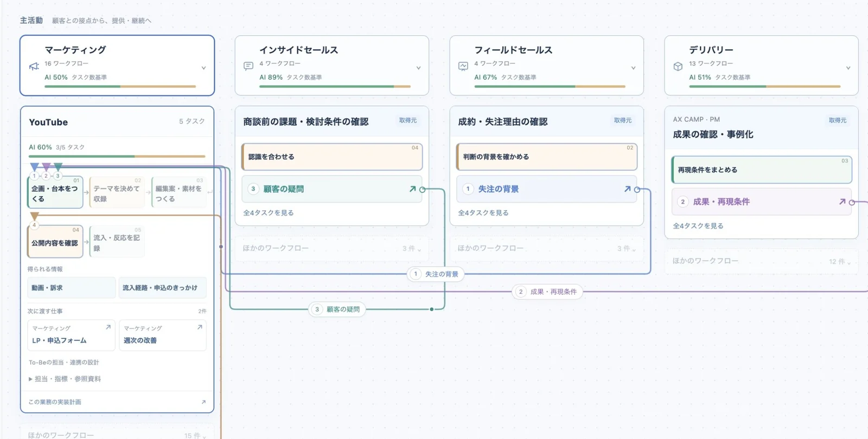The image size is (868, 439).
Task: Click the 再現条件をまとめる task box
Action: pos(762,170)
